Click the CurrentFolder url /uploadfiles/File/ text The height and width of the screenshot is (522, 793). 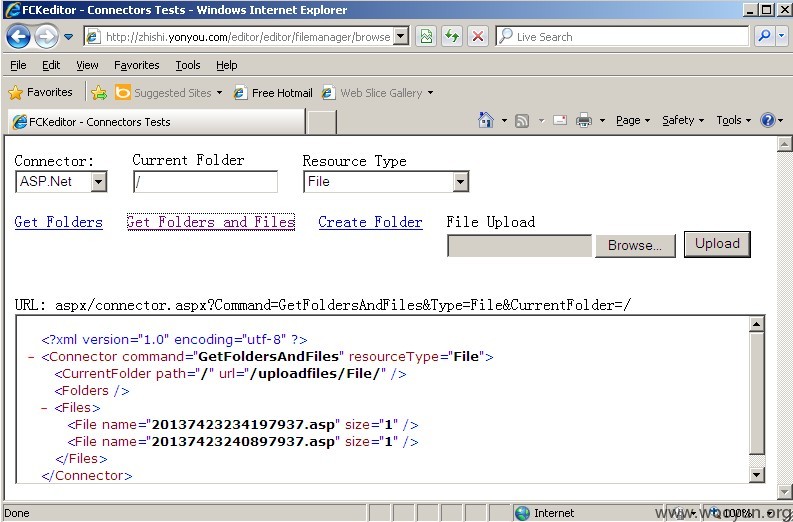(x=314, y=374)
